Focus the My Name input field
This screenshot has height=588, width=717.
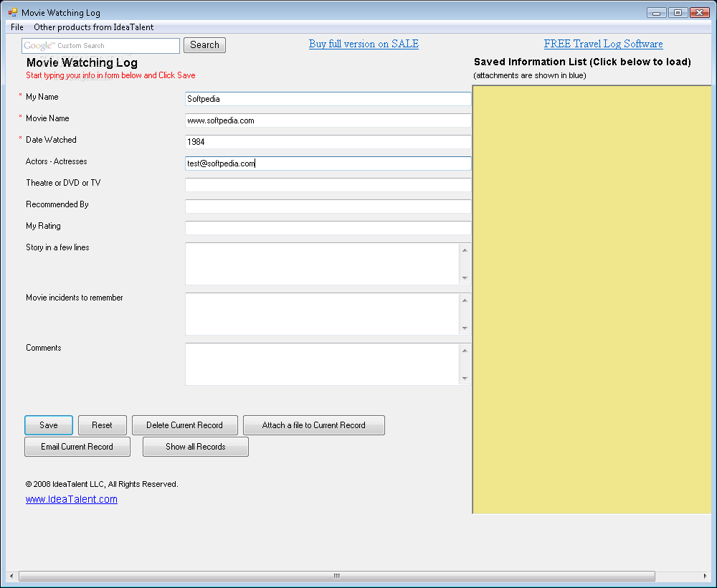(328, 99)
